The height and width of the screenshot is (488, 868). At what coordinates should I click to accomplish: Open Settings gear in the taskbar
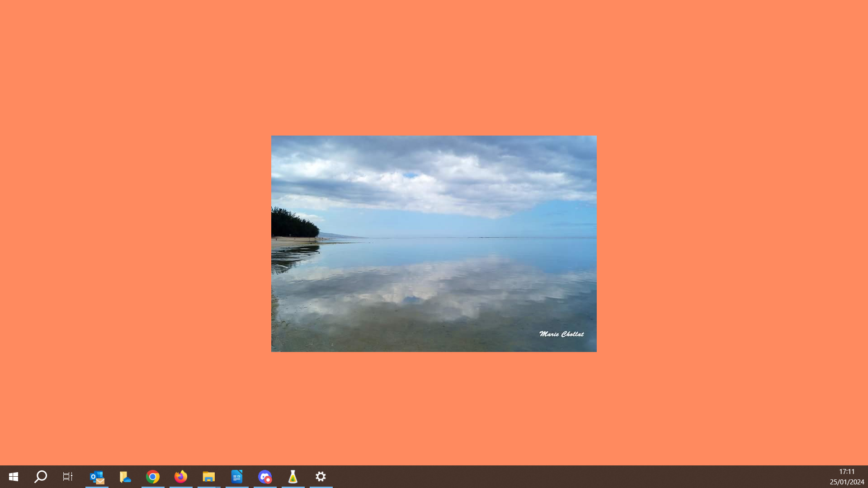pyautogui.click(x=321, y=477)
